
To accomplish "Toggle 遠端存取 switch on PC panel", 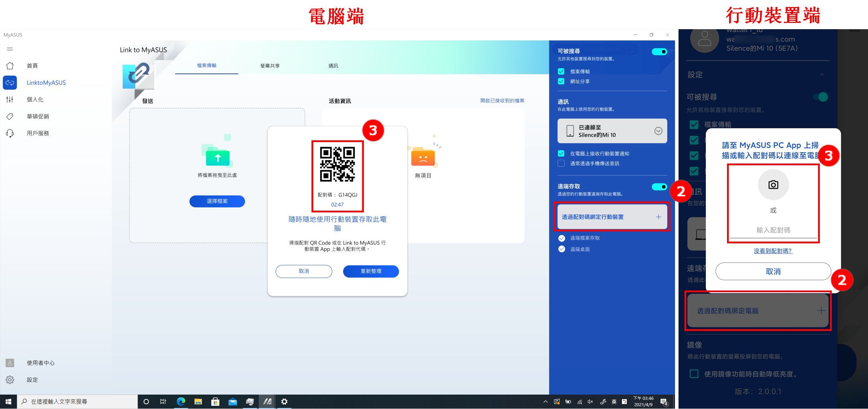I will pyautogui.click(x=659, y=187).
